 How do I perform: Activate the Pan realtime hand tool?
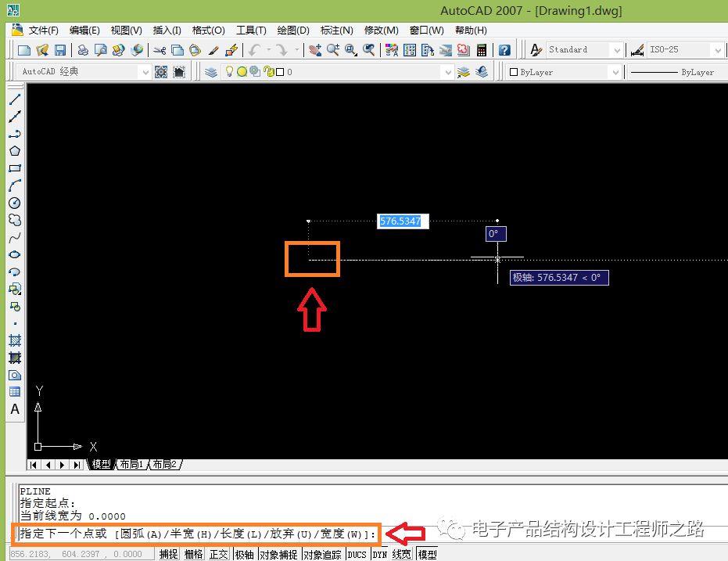[x=315, y=50]
